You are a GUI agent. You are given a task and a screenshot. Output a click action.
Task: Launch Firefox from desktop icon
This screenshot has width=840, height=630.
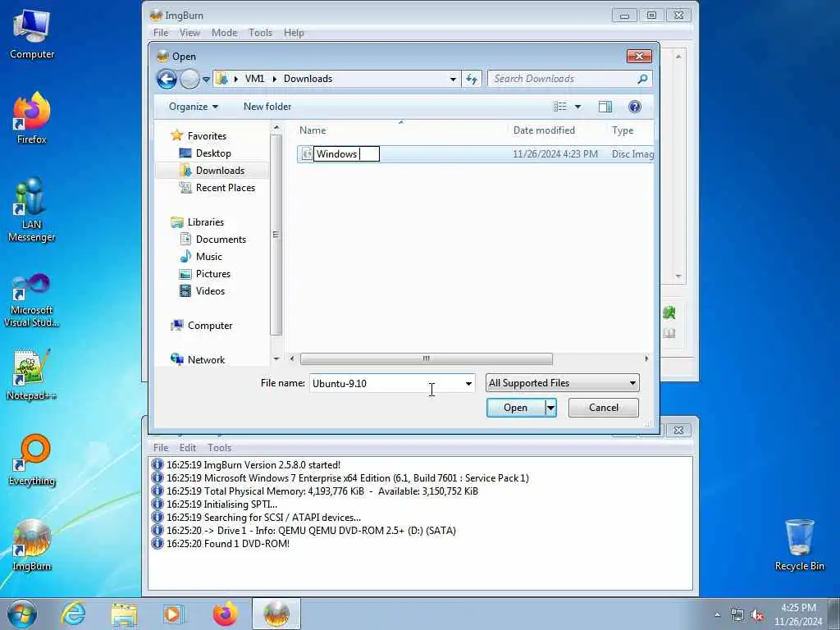click(32, 118)
